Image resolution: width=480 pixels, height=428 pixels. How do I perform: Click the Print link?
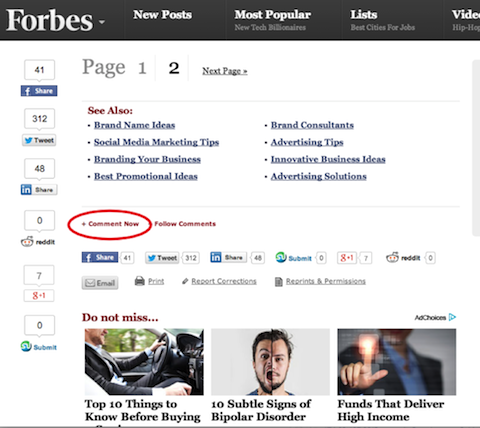coord(156,281)
